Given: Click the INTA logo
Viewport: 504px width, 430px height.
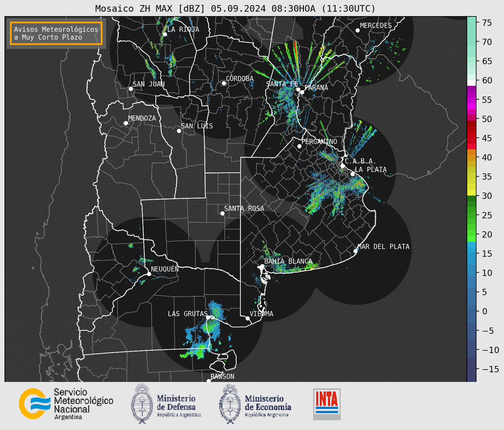Looking at the screenshot, I should coord(327,404).
